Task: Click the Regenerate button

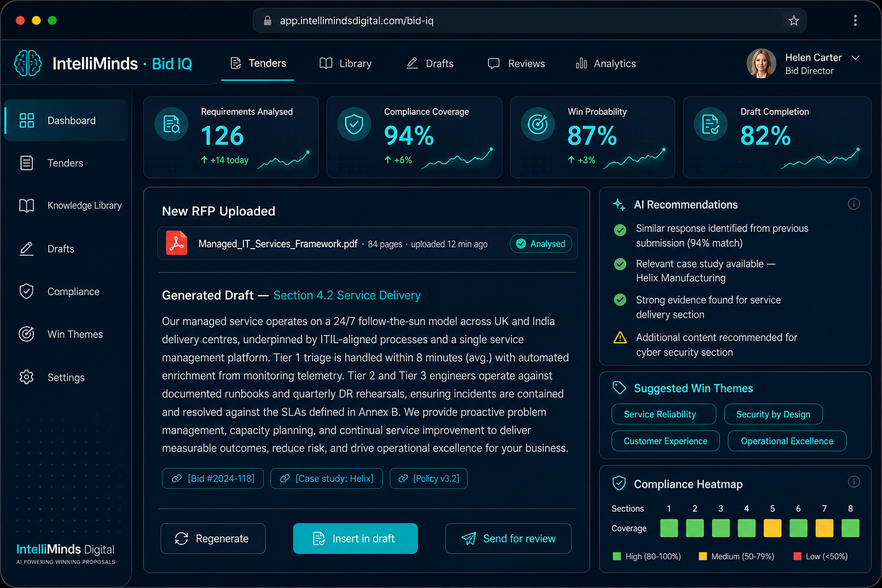Action: click(213, 539)
